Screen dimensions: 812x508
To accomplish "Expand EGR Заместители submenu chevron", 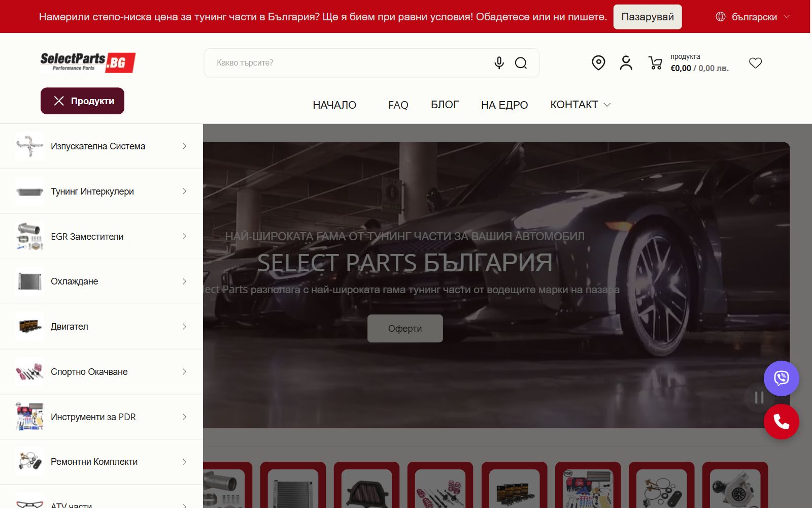I will pyautogui.click(x=184, y=236).
